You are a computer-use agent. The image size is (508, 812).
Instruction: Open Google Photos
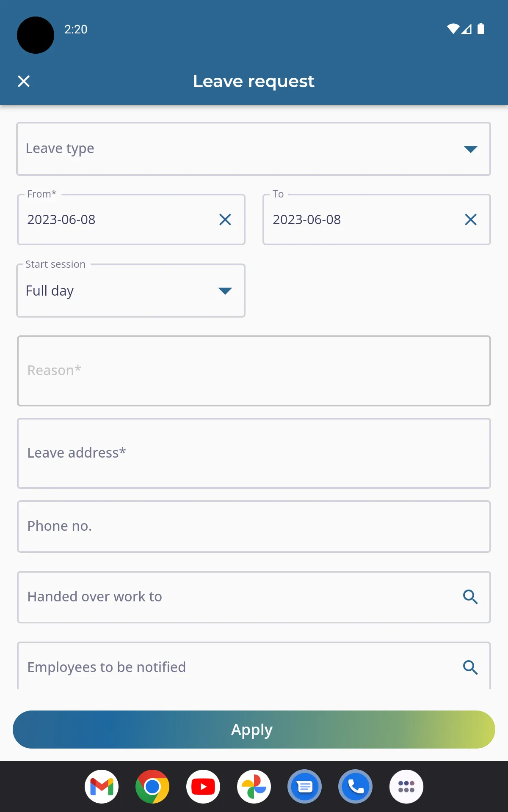coord(254,787)
